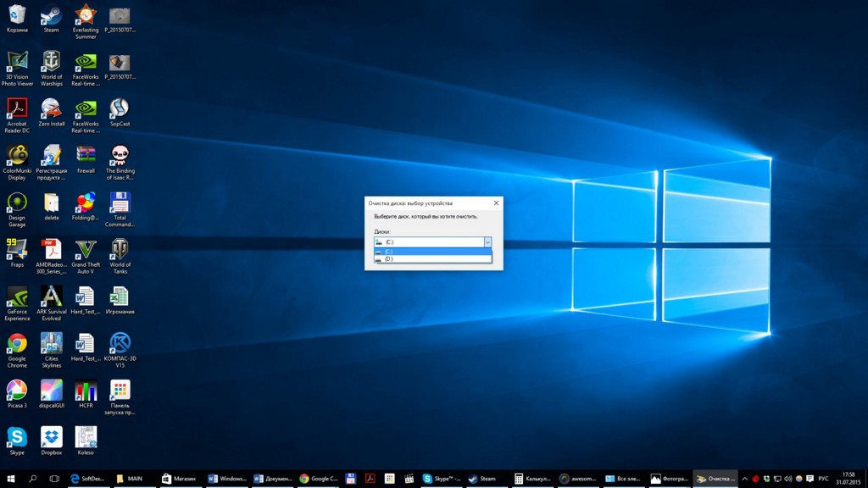Collapse the Диски drive dropdown arrow

click(488, 243)
